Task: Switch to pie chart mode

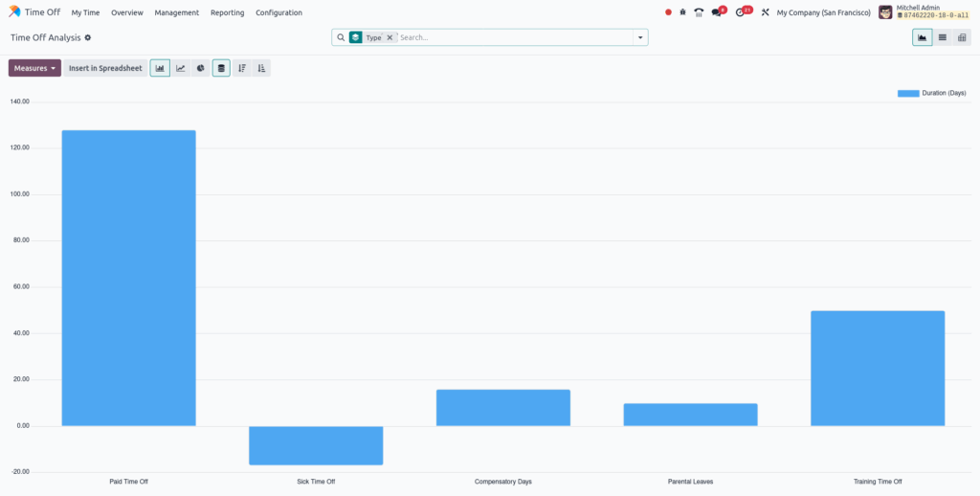Action: pyautogui.click(x=200, y=68)
